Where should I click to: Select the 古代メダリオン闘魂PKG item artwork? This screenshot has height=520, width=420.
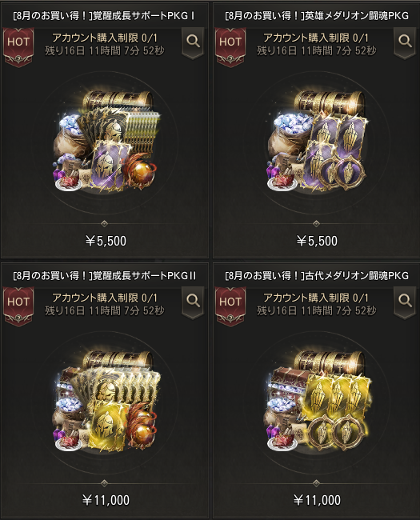click(317, 402)
